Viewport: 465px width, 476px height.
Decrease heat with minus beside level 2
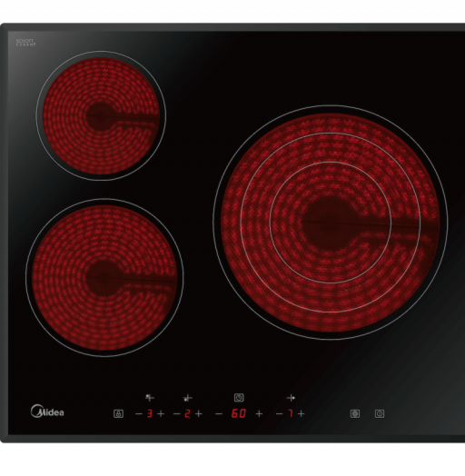click(x=176, y=413)
